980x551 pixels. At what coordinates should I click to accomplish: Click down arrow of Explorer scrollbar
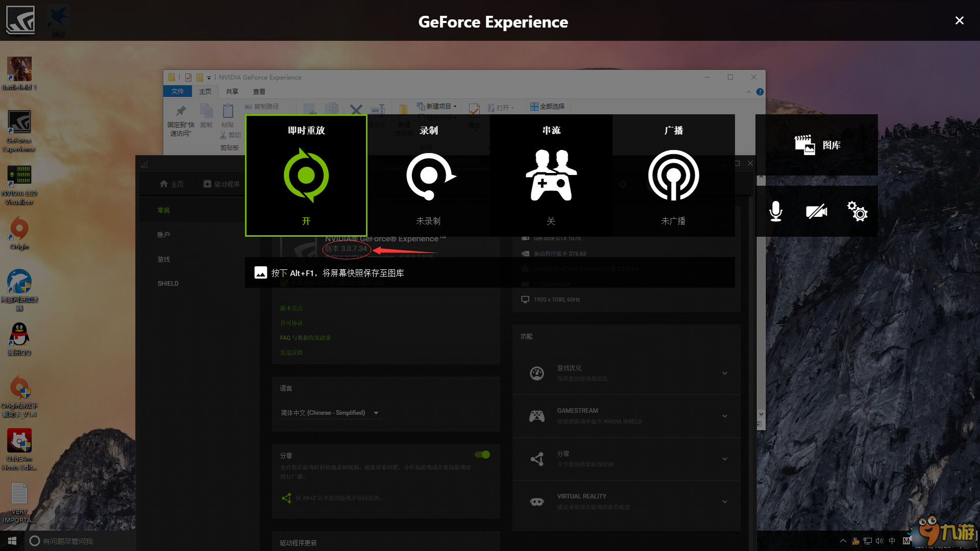click(x=761, y=414)
